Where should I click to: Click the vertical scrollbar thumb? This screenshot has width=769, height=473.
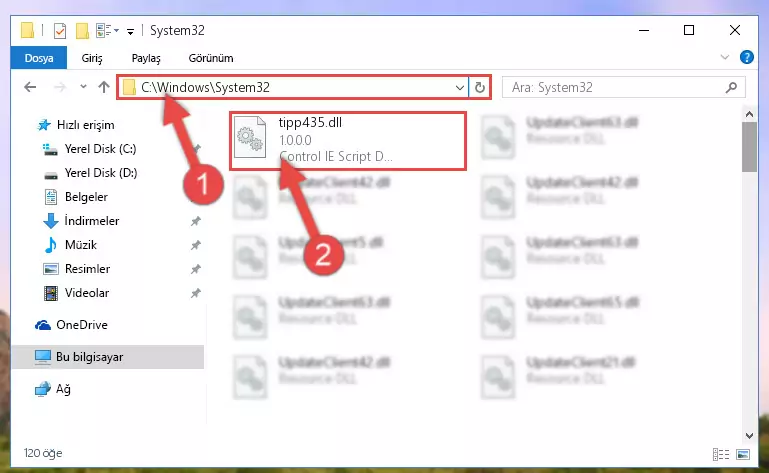click(x=749, y=147)
